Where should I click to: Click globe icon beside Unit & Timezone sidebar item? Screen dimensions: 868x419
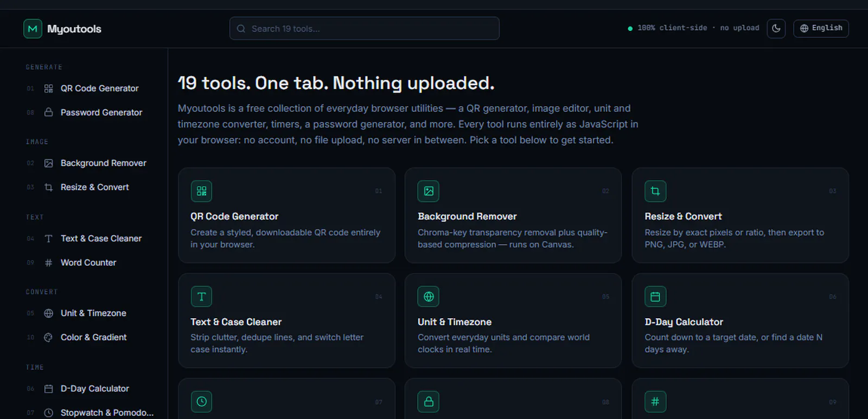click(48, 313)
